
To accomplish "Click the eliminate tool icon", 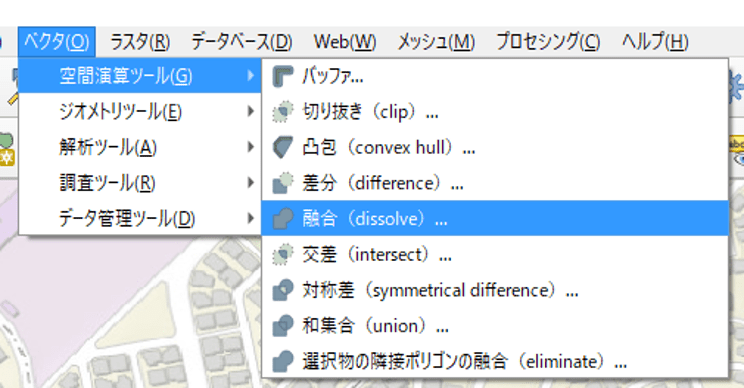I will click(x=283, y=361).
